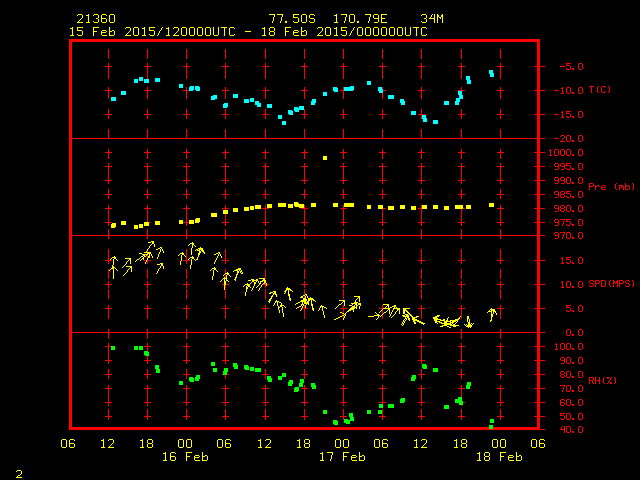Click the 60.0 humidity tick value
This screenshot has width=640, height=480.
click(571, 402)
